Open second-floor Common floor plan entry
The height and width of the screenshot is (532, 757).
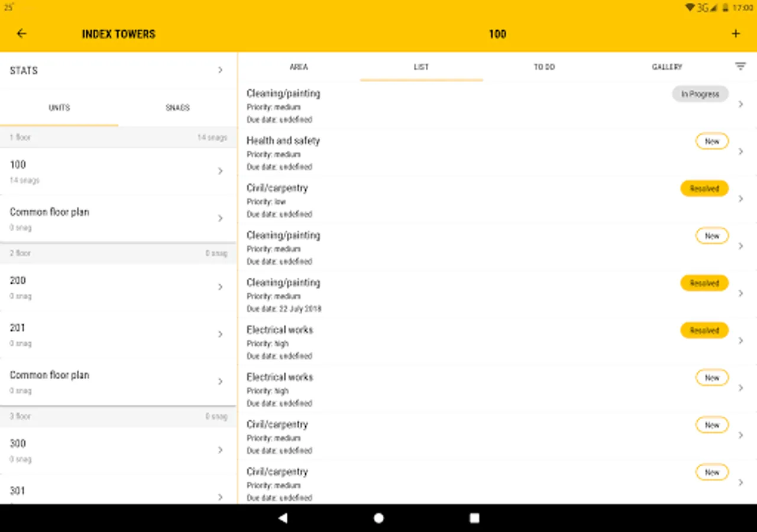pyautogui.click(x=118, y=382)
